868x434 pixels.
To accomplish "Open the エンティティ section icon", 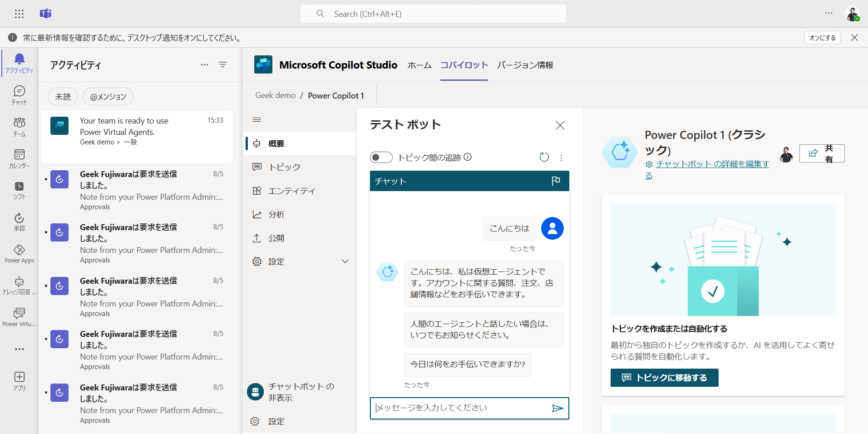I will (x=258, y=191).
